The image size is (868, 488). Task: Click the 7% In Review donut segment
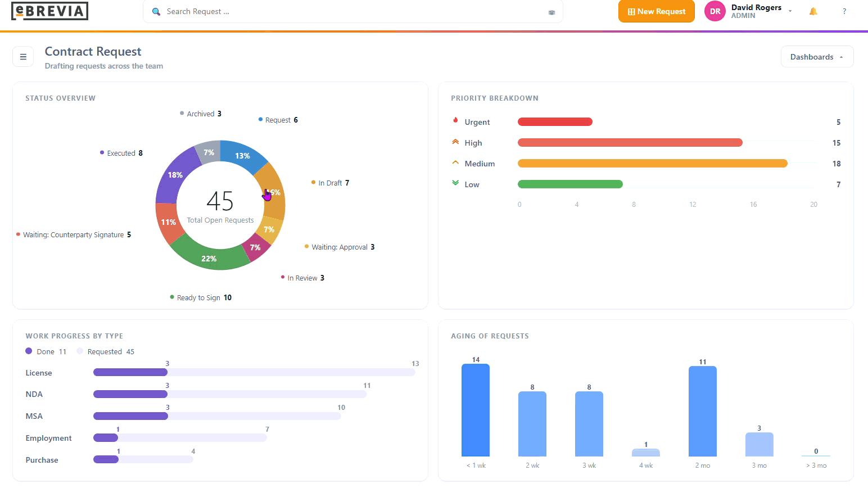[x=256, y=247]
